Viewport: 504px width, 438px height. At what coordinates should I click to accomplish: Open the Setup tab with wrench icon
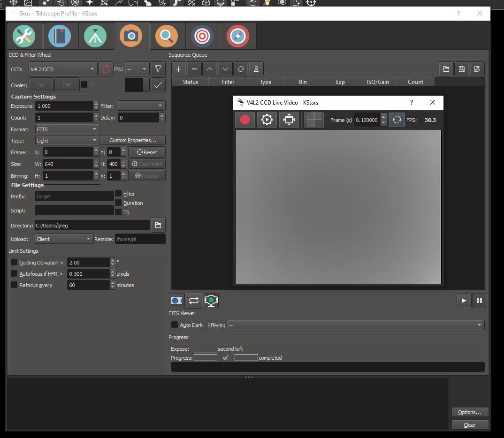pos(24,36)
